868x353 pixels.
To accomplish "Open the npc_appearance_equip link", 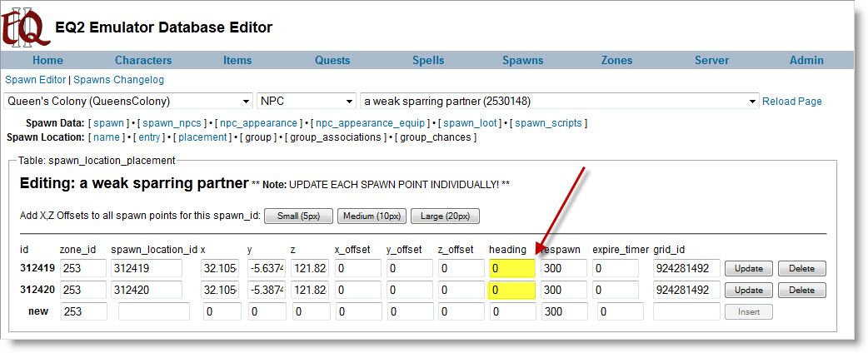I will [x=368, y=123].
